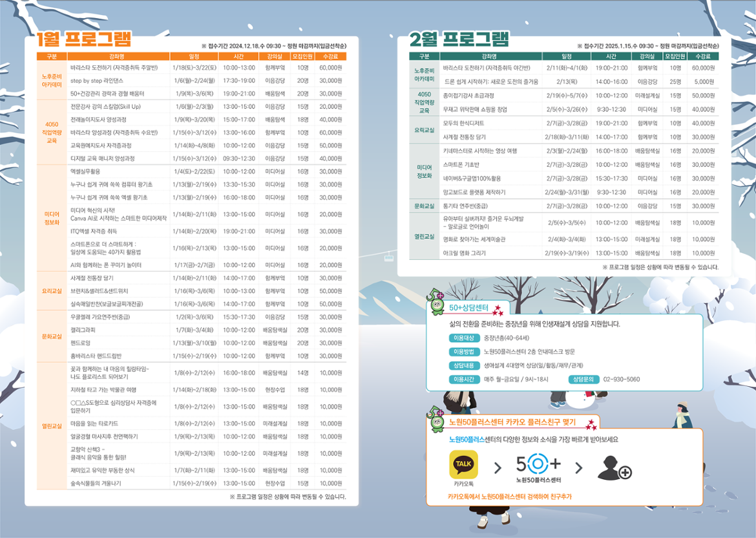Select row '무재고 위탁판매 쇼핑몰 창업'
Screen dimensions: 756x538
coord(579,109)
